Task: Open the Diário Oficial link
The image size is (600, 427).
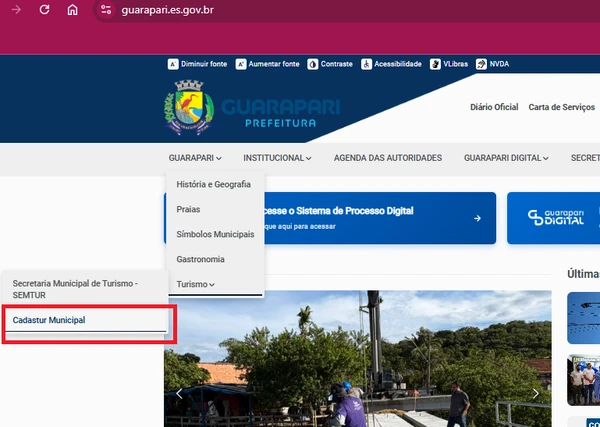Action: pos(494,107)
